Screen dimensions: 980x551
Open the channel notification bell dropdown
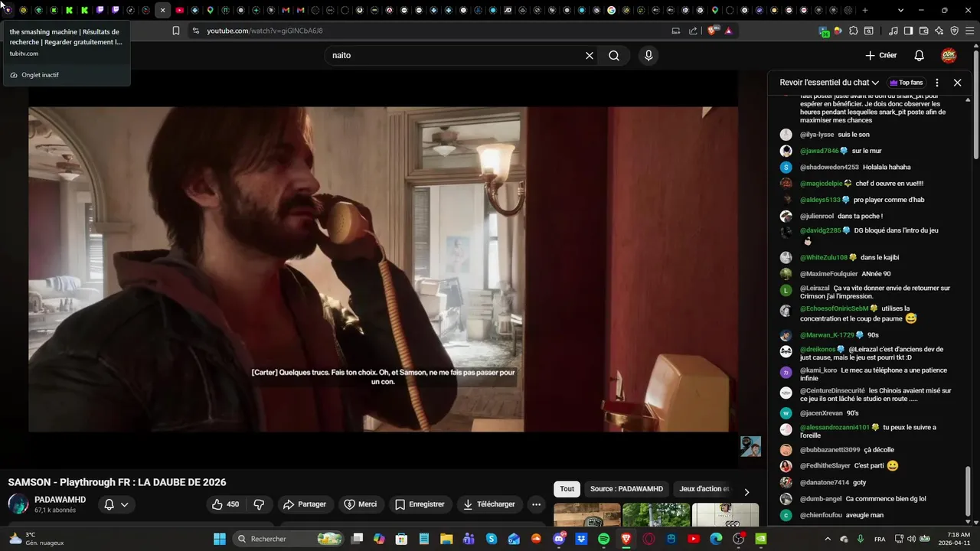pyautogui.click(x=116, y=504)
